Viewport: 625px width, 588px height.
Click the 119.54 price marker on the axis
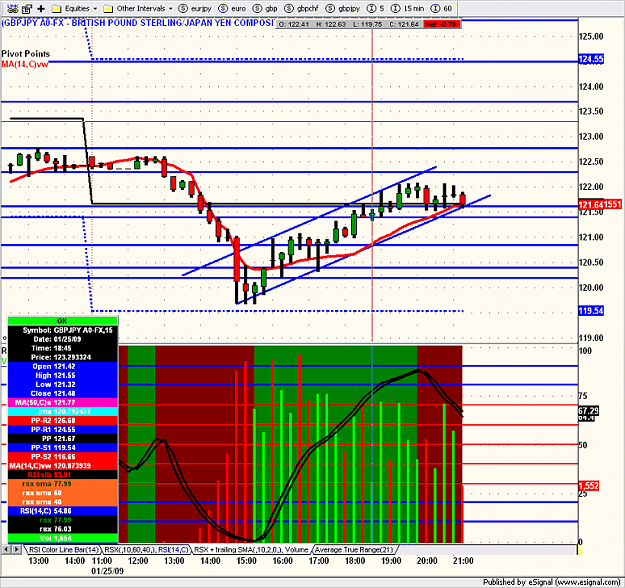point(591,311)
